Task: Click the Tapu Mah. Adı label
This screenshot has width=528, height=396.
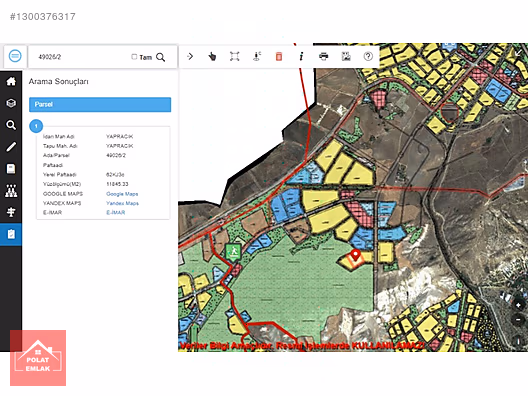Action: (60, 146)
